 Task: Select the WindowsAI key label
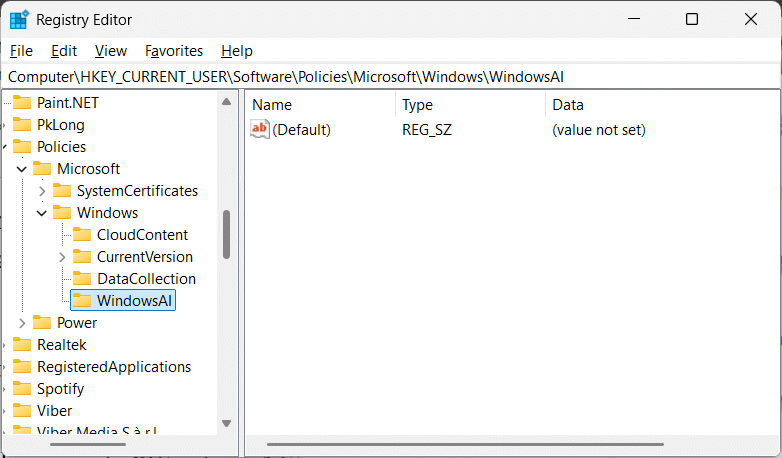point(134,300)
